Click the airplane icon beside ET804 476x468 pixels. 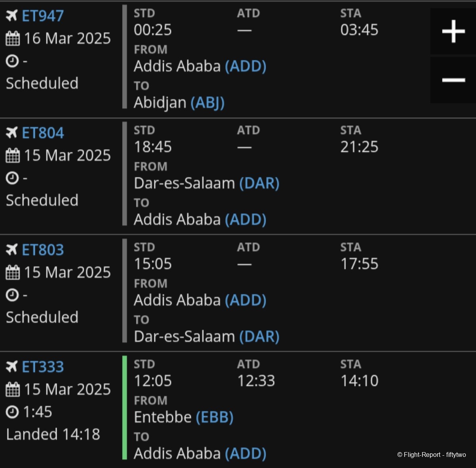[x=12, y=132]
